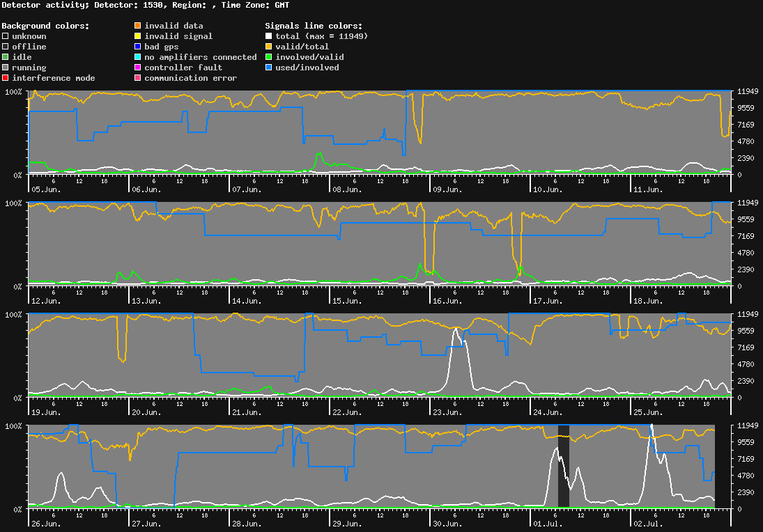This screenshot has height=532, width=763.
Task: Click the magenta 'controller fault' swatch
Action: click(138, 68)
